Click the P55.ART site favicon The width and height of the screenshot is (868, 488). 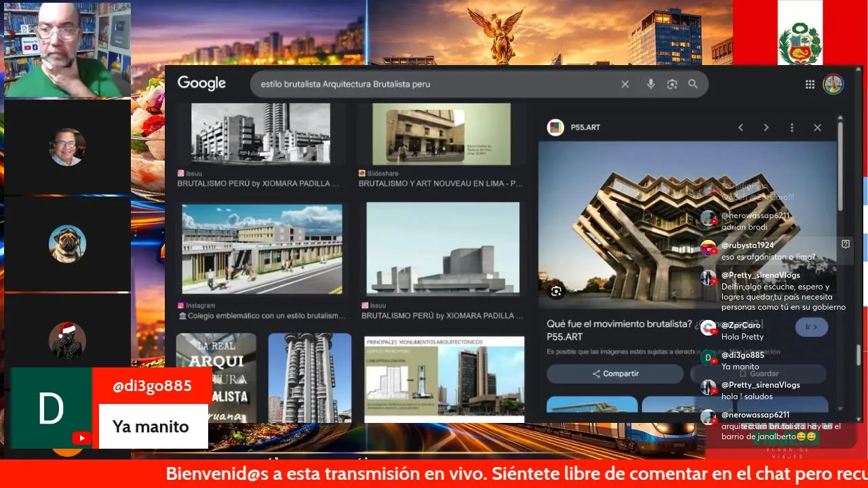[555, 127]
